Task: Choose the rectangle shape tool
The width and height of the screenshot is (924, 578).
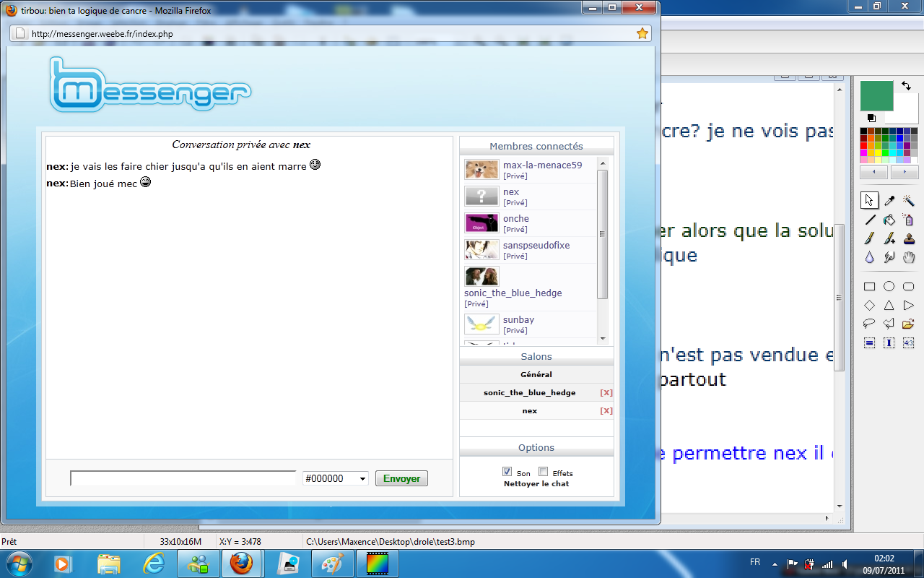Action: tap(870, 287)
